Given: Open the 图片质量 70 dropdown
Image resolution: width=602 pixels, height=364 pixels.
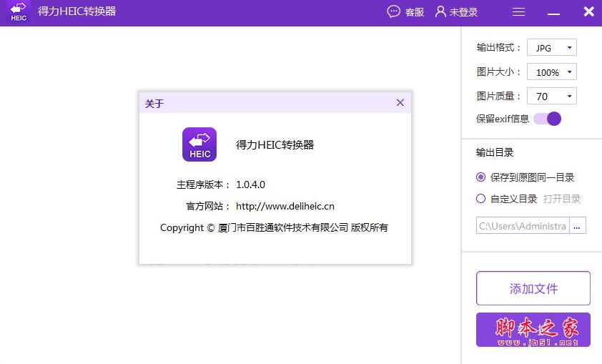Looking at the screenshot, I should (x=552, y=96).
